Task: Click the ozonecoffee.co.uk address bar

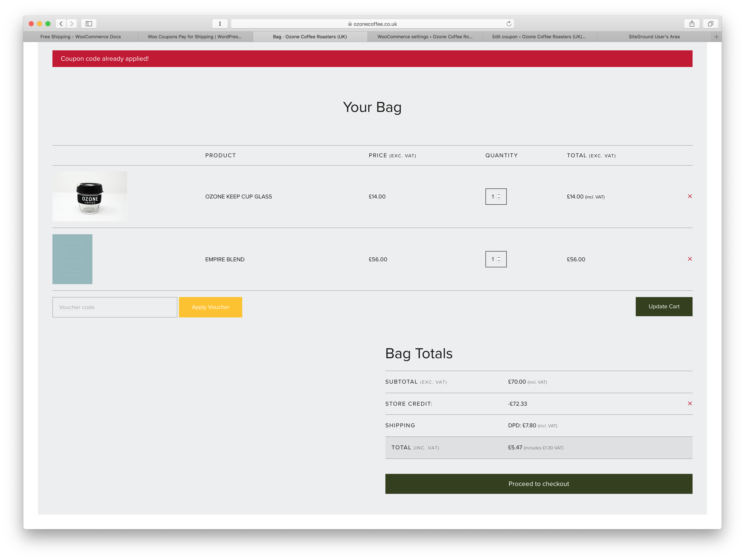Action: (372, 24)
